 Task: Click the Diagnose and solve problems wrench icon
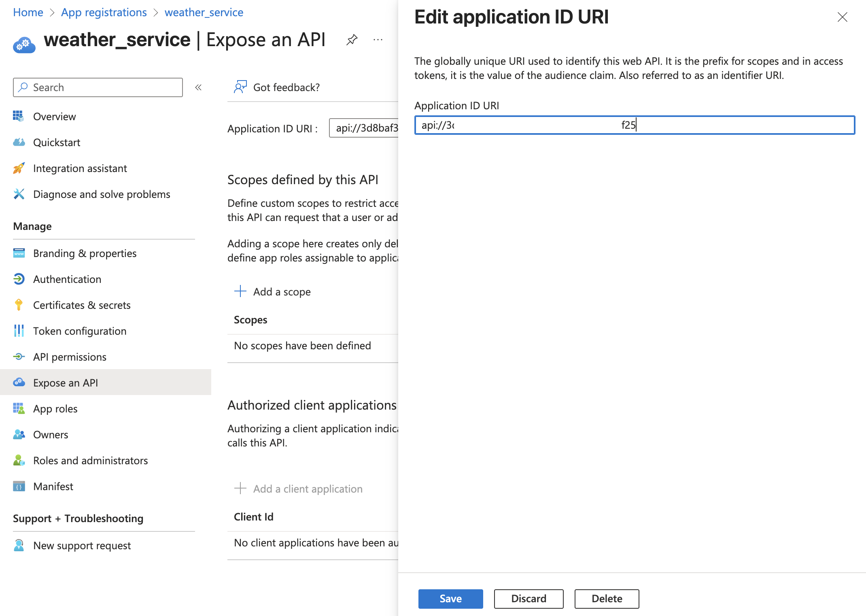19,194
